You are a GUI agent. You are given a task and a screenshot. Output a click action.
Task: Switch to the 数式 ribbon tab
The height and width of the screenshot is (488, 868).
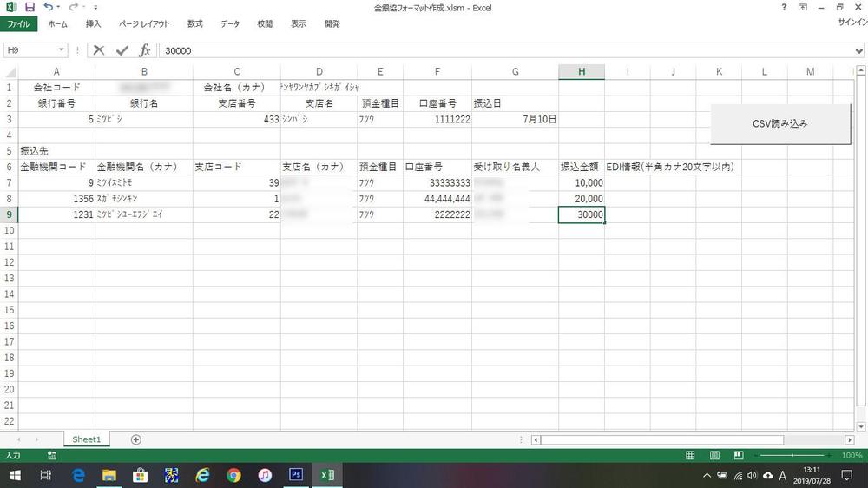click(194, 23)
